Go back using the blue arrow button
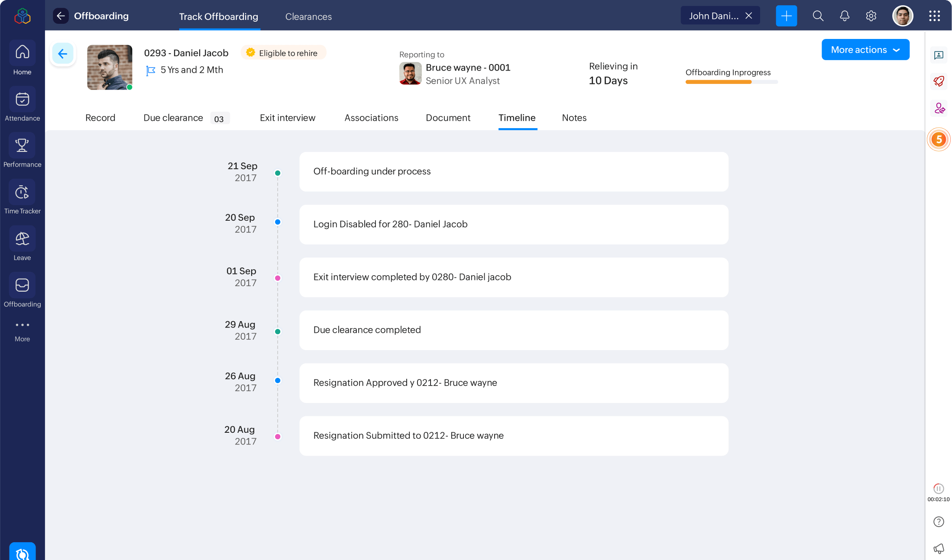This screenshot has width=952, height=560. (x=63, y=53)
